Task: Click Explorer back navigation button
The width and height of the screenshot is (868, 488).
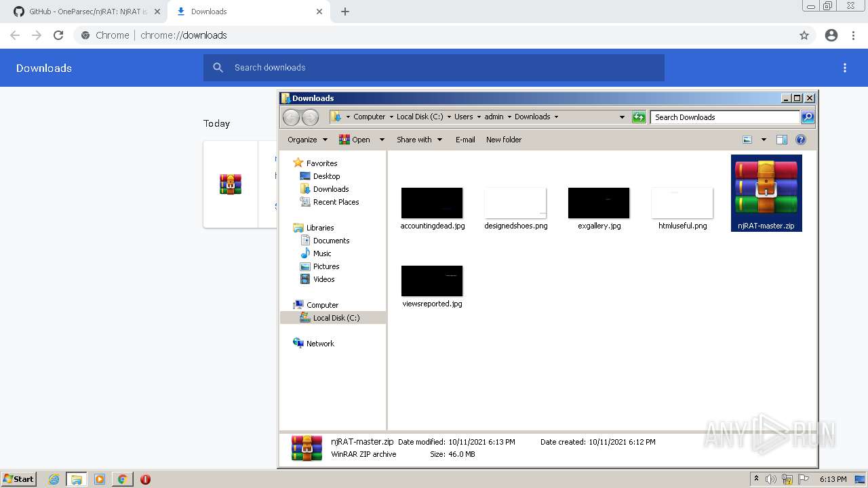Action: [x=291, y=117]
